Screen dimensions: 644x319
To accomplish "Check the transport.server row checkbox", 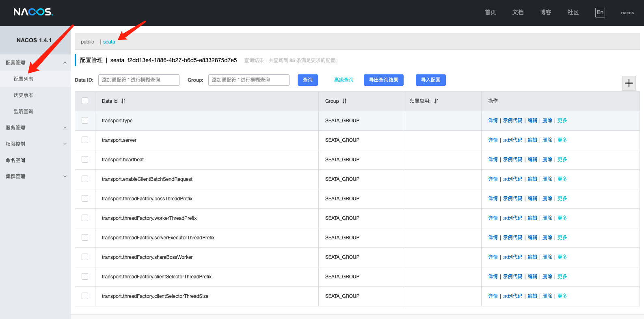I will [x=85, y=140].
